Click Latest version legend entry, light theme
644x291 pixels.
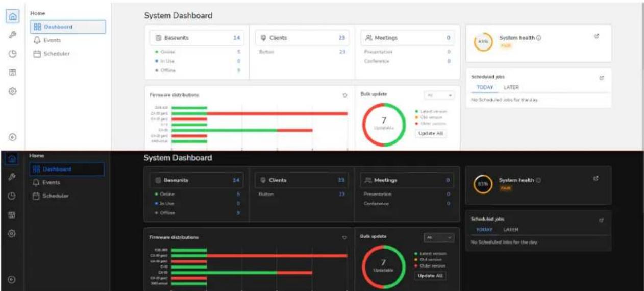point(431,111)
